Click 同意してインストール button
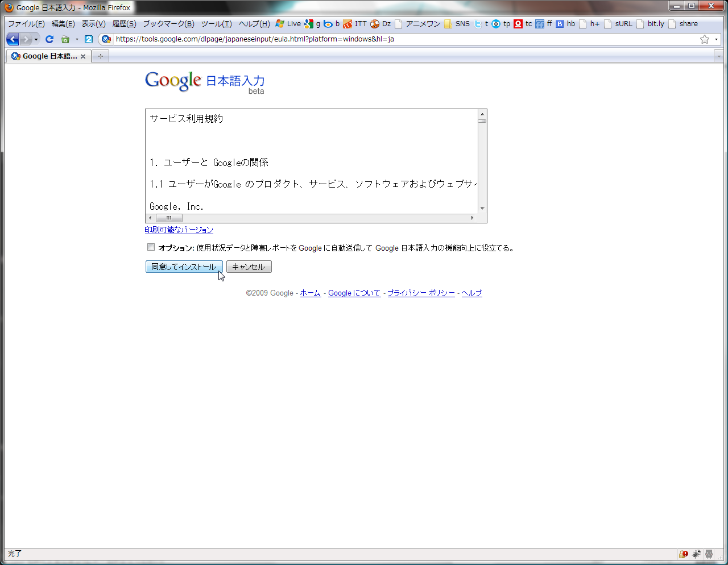Viewport: 728px width, 565px height. click(x=184, y=267)
